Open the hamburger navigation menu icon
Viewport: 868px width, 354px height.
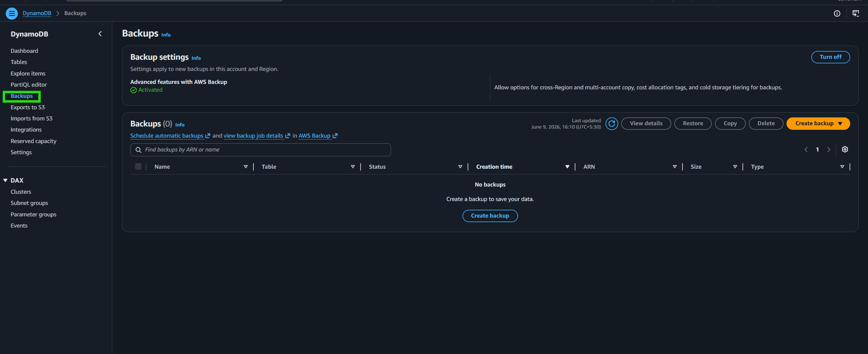(12, 14)
